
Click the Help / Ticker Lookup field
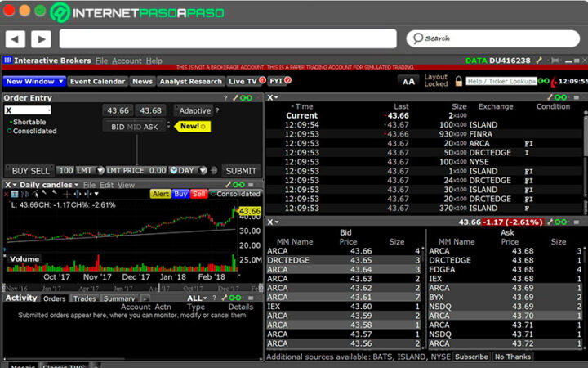501,81
